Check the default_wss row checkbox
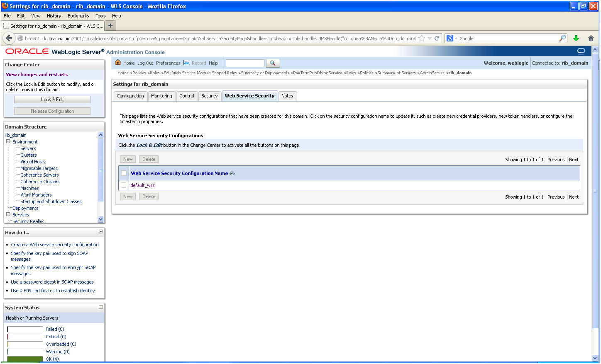The image size is (601, 364). pyautogui.click(x=124, y=185)
